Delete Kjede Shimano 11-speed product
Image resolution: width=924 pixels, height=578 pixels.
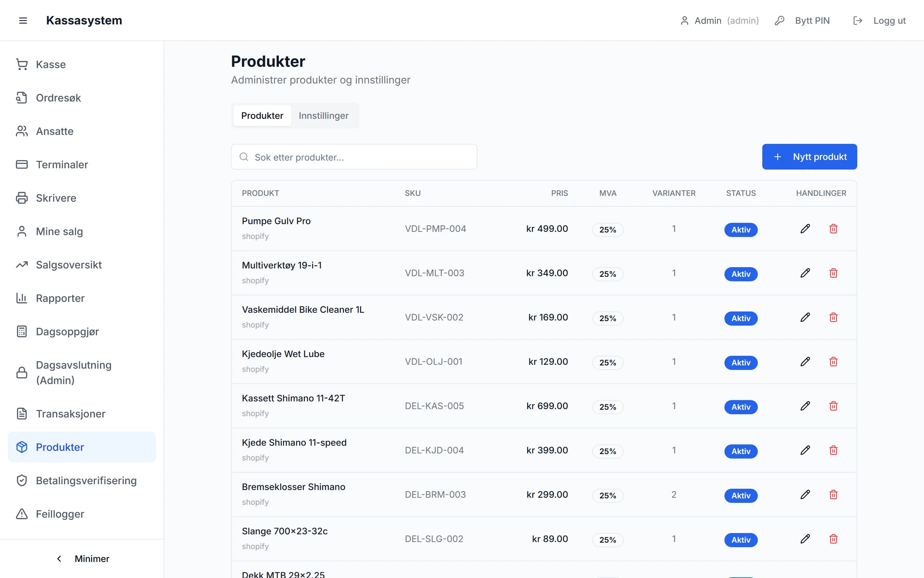(834, 450)
